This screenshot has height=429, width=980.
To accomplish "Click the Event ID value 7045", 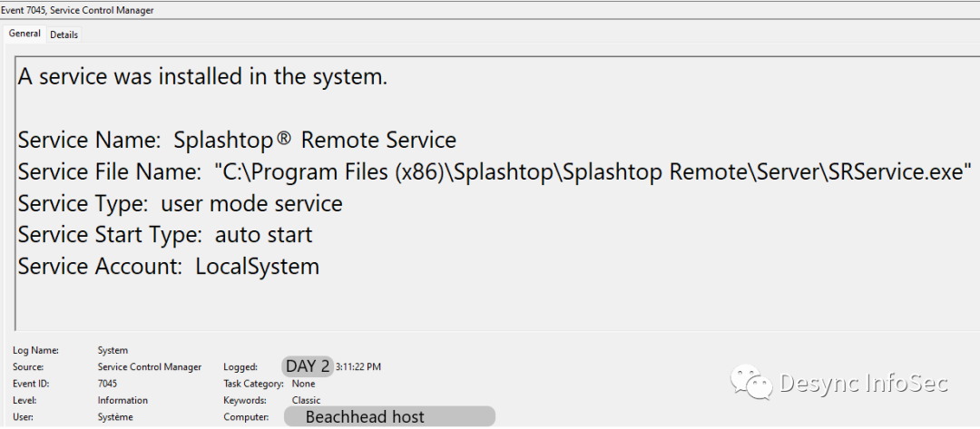I will [107, 384].
